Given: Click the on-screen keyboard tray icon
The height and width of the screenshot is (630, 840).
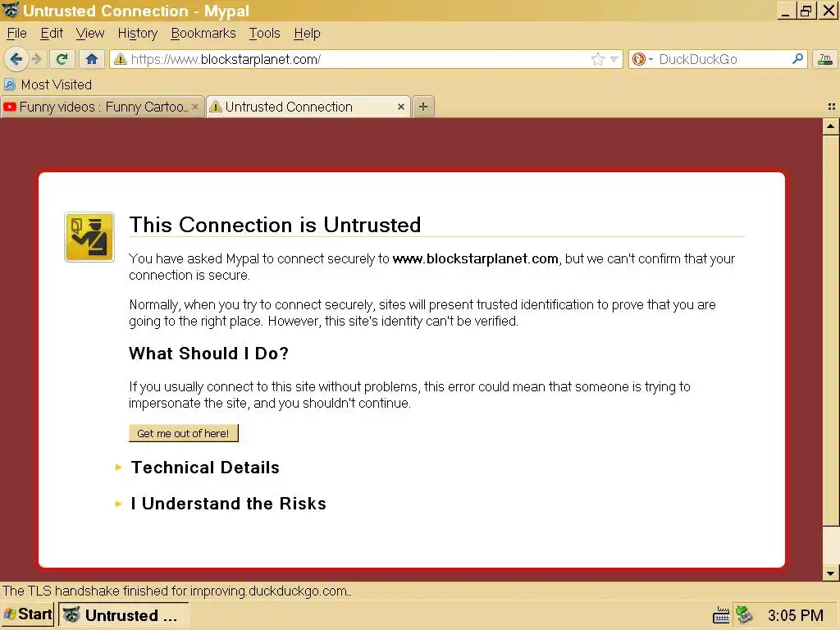Looking at the screenshot, I should [721, 615].
